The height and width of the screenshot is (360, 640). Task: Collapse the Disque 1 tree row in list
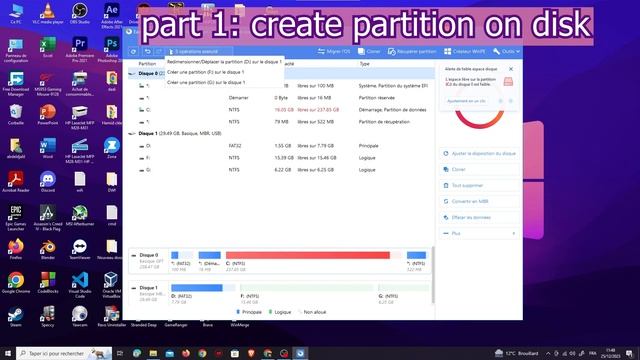(131, 133)
